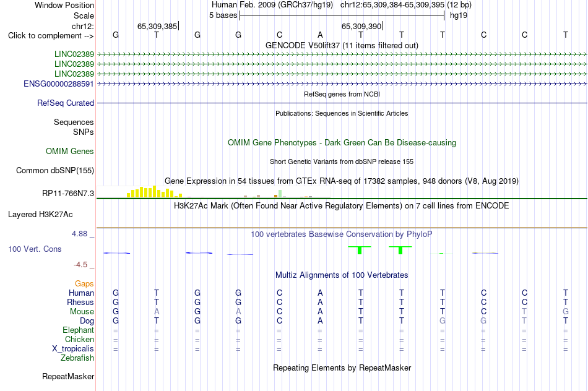588x391 pixels.
Task: Click 'Repeating Elements by RepeatMasker' title
Action: tap(342, 367)
